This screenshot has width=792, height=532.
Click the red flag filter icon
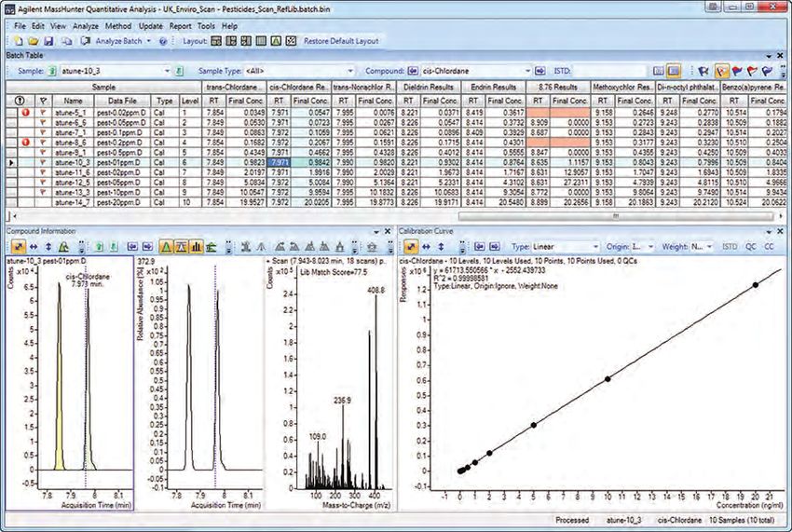752,71
